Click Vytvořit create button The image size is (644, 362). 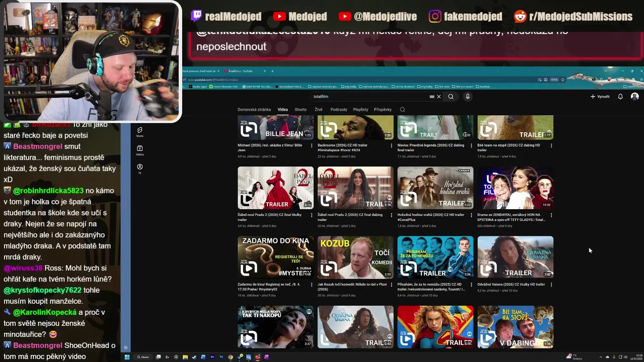600,97
